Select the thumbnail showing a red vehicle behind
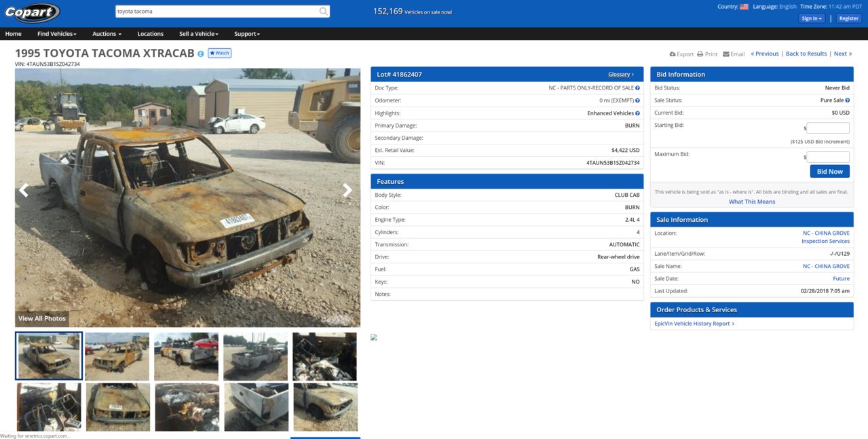Viewport: 868px width, 439px height. [x=187, y=356]
